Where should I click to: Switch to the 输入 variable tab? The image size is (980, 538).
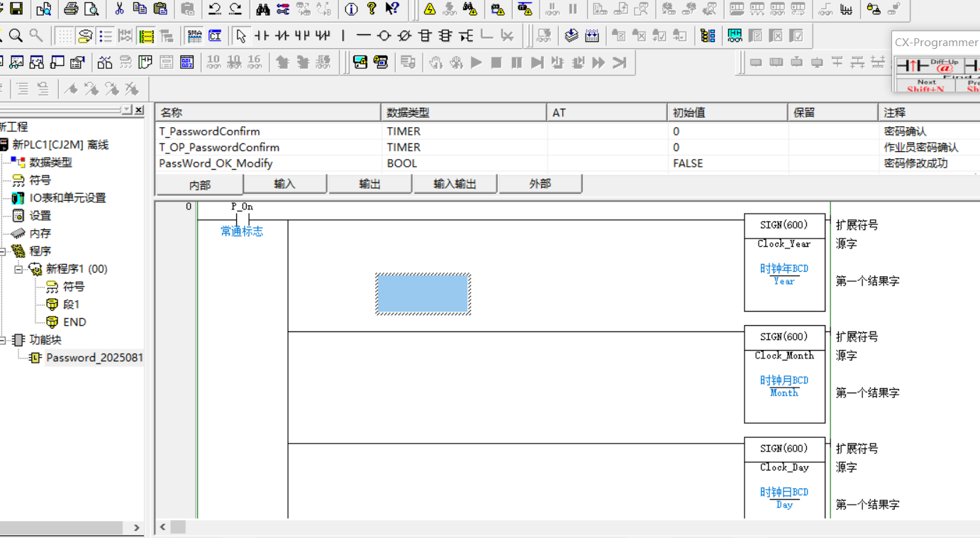point(284,184)
